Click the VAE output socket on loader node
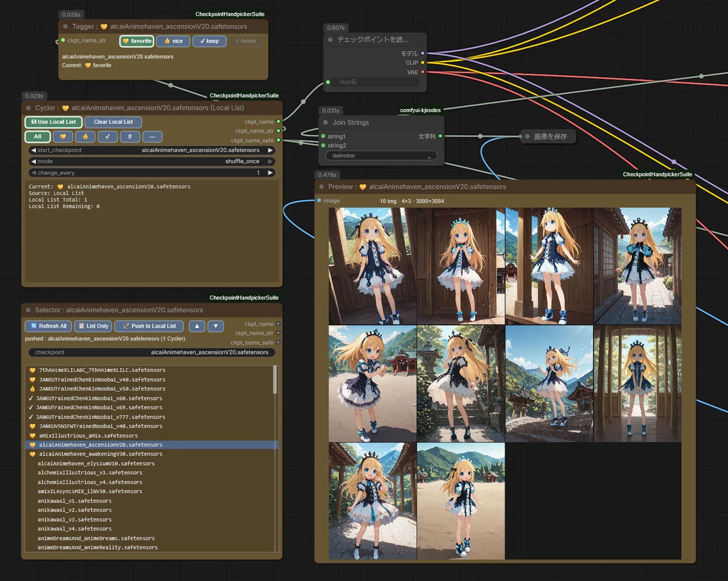The width and height of the screenshot is (728, 581). 423,72
